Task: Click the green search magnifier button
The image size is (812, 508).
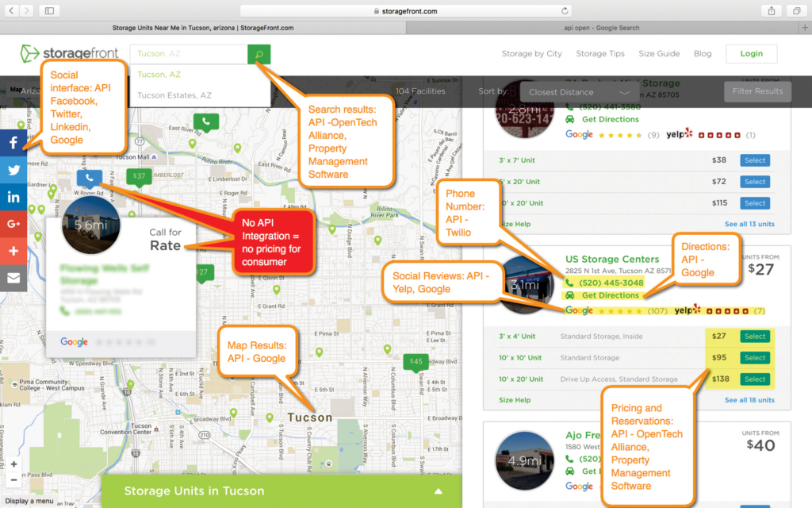Action: click(259, 54)
